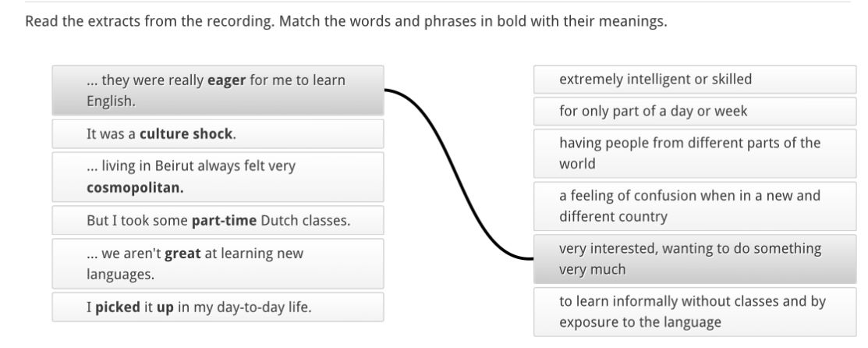Click the 'Read the extracts' instruction text
Image resolution: width=868 pixels, height=348 pixels.
[x=346, y=22]
